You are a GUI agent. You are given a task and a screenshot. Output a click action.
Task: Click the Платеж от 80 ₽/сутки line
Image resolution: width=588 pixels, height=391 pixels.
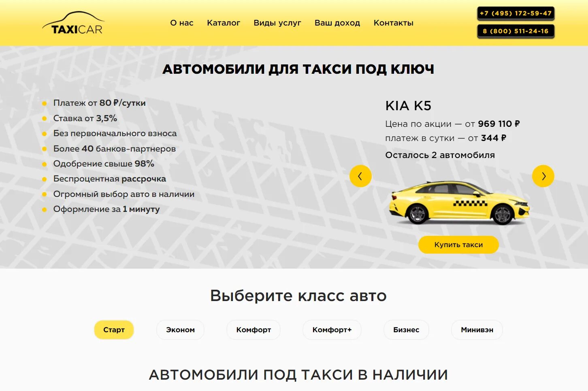(99, 103)
